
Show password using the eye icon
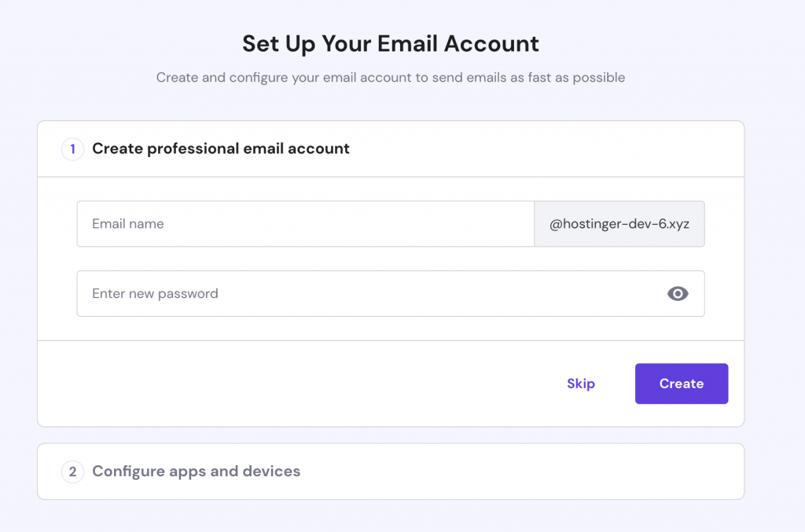(x=678, y=294)
